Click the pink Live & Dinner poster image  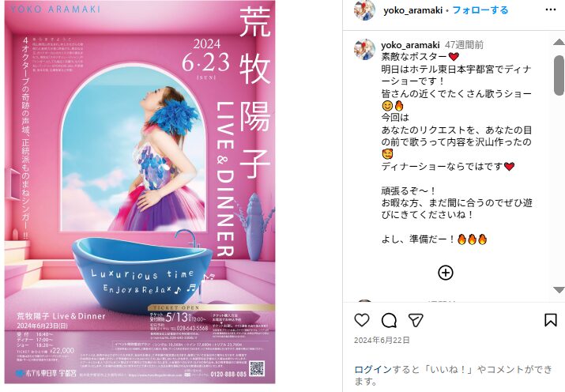pyautogui.click(x=140, y=192)
